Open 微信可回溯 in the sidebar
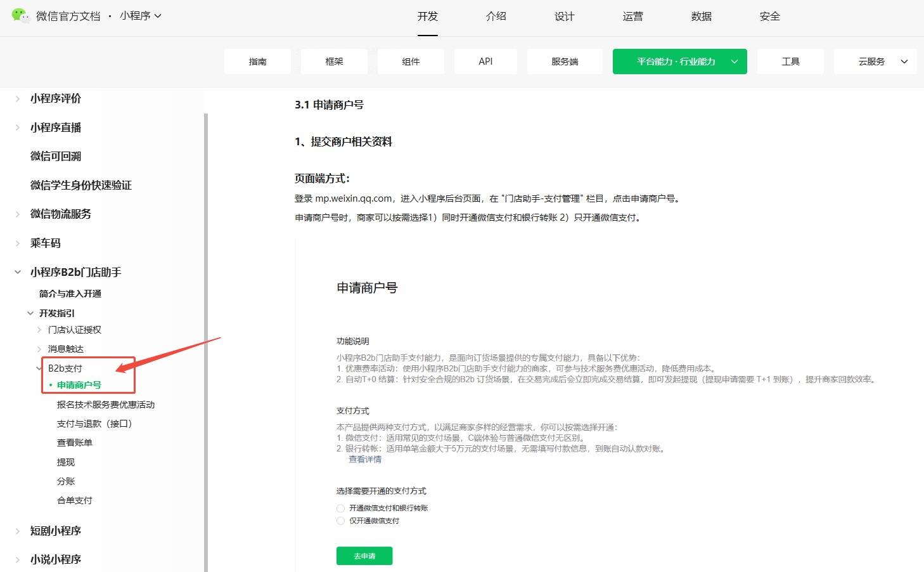The width and height of the screenshot is (924, 572). pyautogui.click(x=56, y=156)
